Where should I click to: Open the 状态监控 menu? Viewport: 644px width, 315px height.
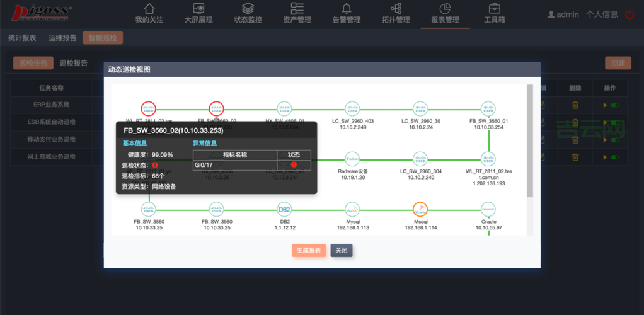click(x=248, y=13)
